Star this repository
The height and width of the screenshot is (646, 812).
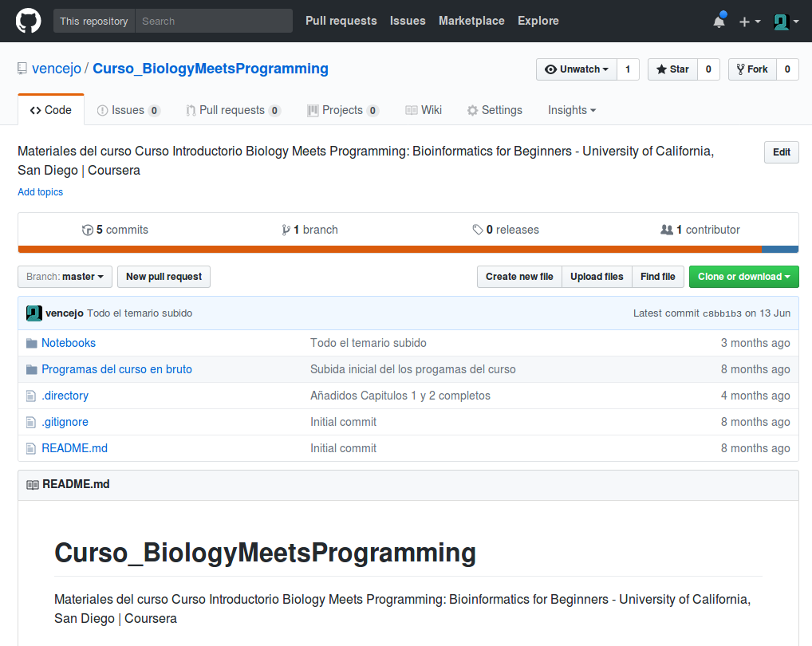[x=672, y=69]
